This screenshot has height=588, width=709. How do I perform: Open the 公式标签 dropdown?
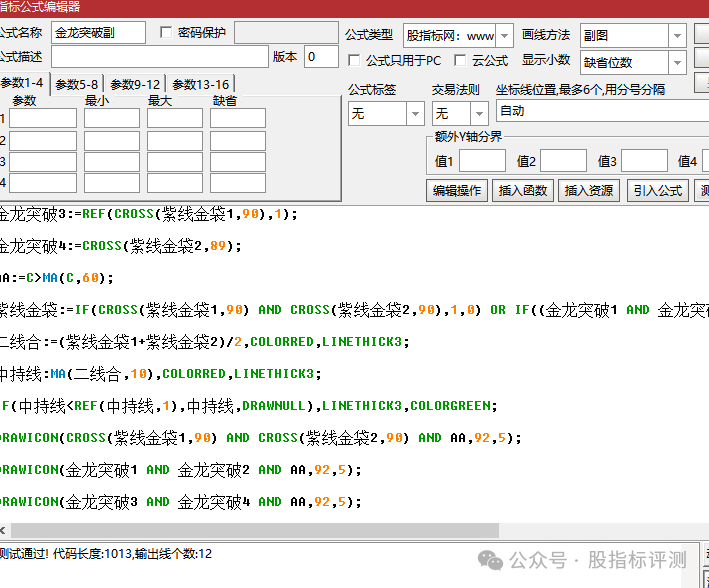pyautogui.click(x=415, y=114)
